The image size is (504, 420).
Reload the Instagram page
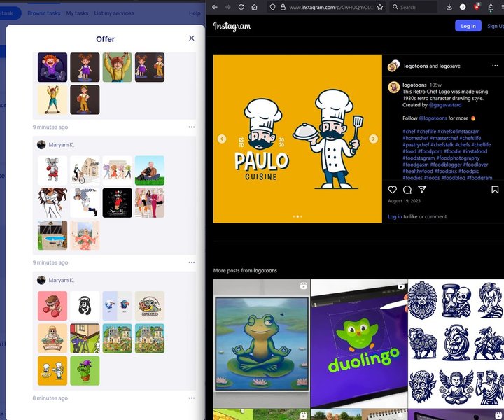[241, 7]
